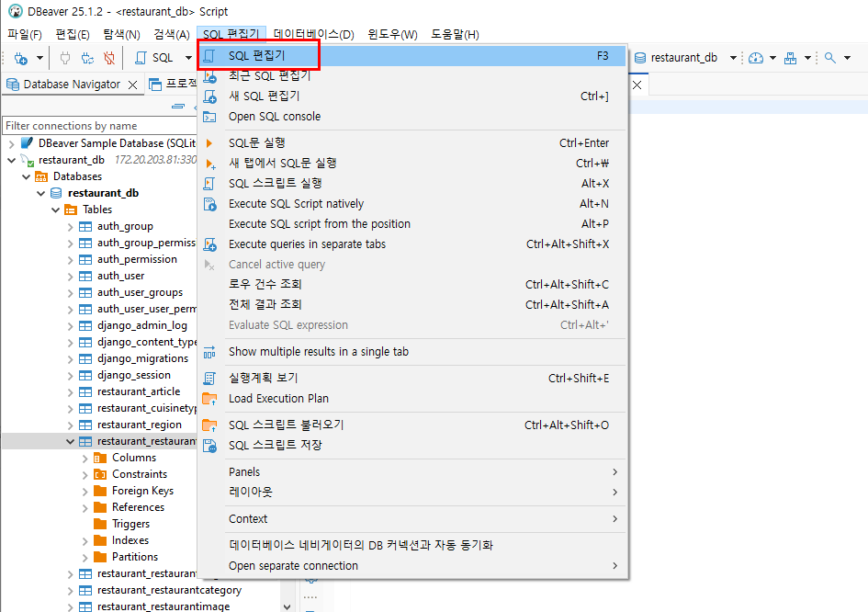Viewport: 868px width, 612px height.
Task: Select the django_migrations table
Action: click(142, 358)
